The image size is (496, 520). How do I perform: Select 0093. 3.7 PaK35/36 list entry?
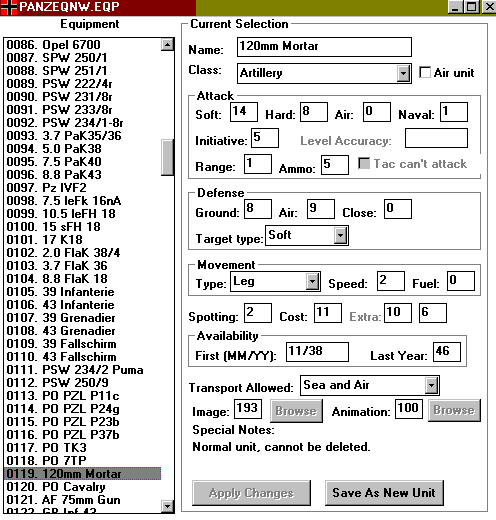pyautogui.click(x=83, y=136)
